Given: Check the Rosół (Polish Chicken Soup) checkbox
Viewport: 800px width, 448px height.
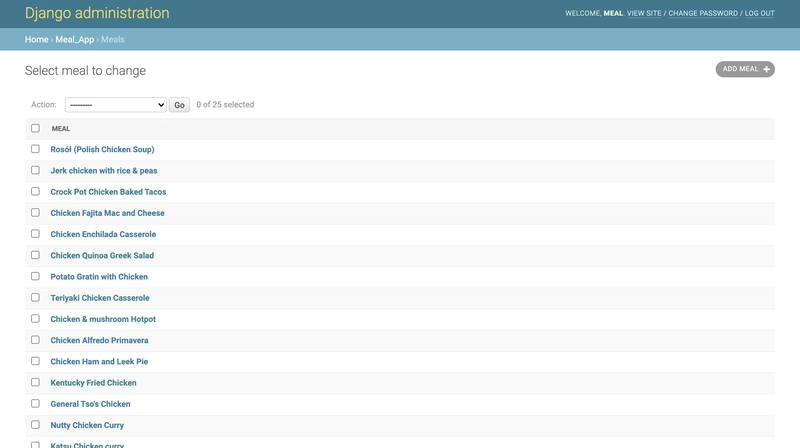Looking at the screenshot, I should pyautogui.click(x=35, y=149).
